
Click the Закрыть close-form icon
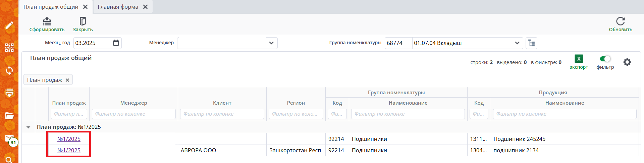(x=83, y=21)
